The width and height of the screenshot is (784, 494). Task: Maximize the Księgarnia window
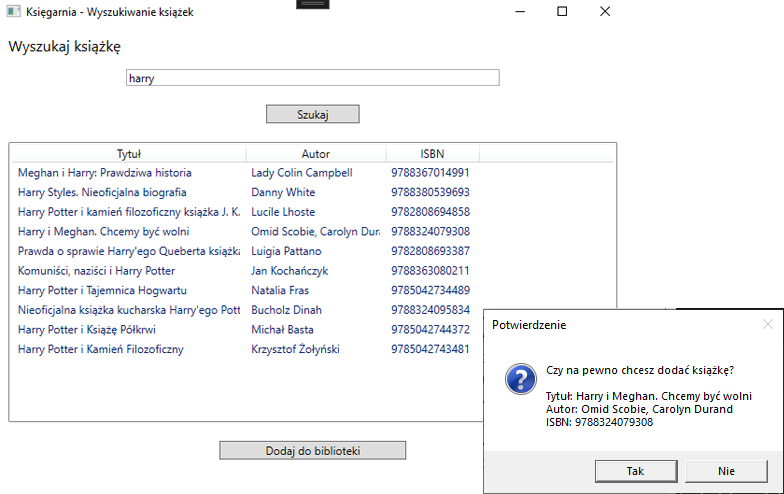point(562,11)
